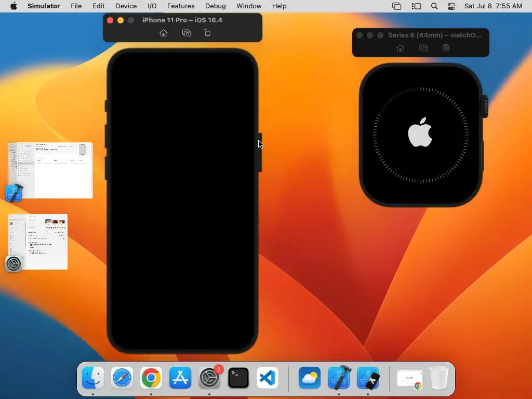Click the date and time in menu bar
This screenshot has height=399, width=532.
494,6
